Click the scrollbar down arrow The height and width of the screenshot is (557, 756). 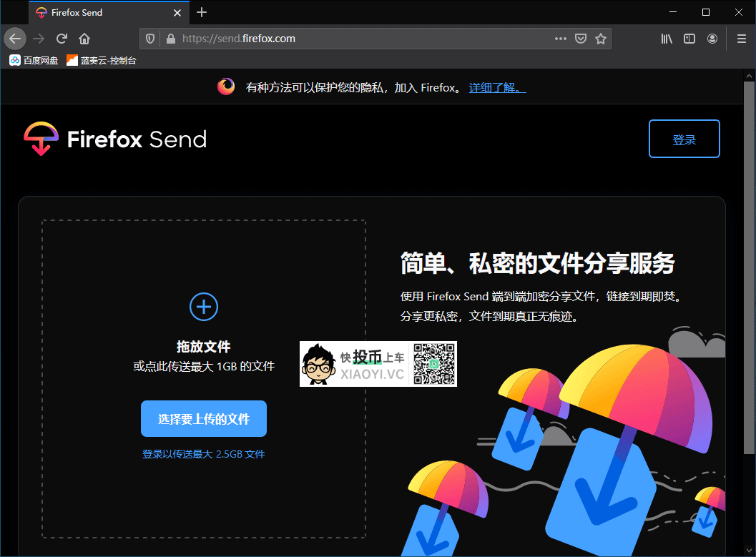click(x=749, y=551)
